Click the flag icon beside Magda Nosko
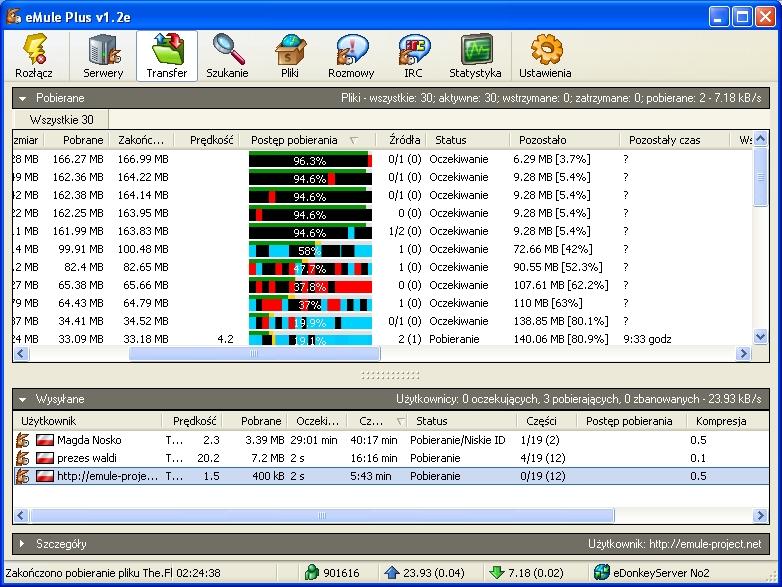This screenshot has width=782, height=587. coord(44,440)
